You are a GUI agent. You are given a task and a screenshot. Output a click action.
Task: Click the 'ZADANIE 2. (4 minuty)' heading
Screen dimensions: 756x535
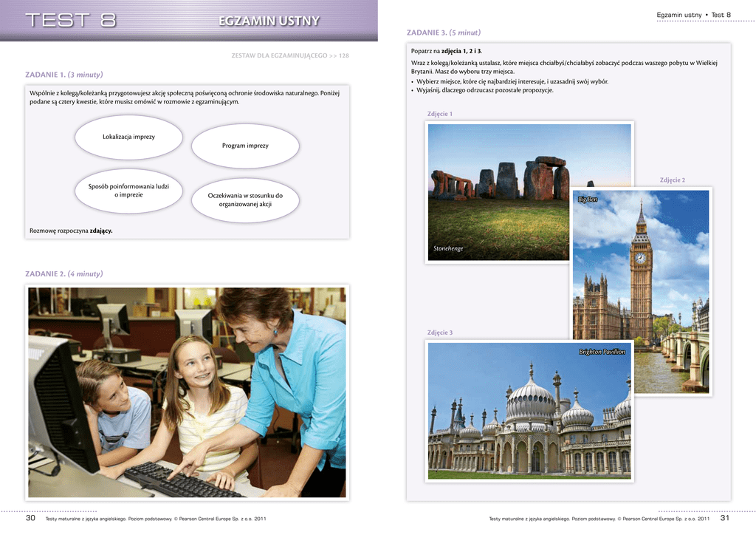(x=64, y=273)
